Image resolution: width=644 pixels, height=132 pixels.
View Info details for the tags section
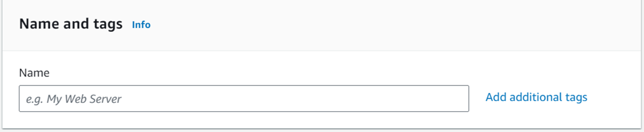coord(141,25)
